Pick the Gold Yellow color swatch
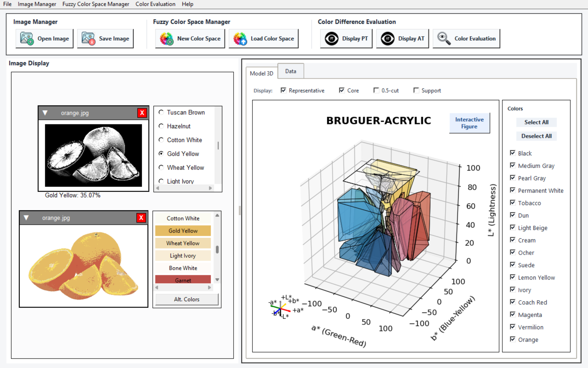 coord(183,231)
